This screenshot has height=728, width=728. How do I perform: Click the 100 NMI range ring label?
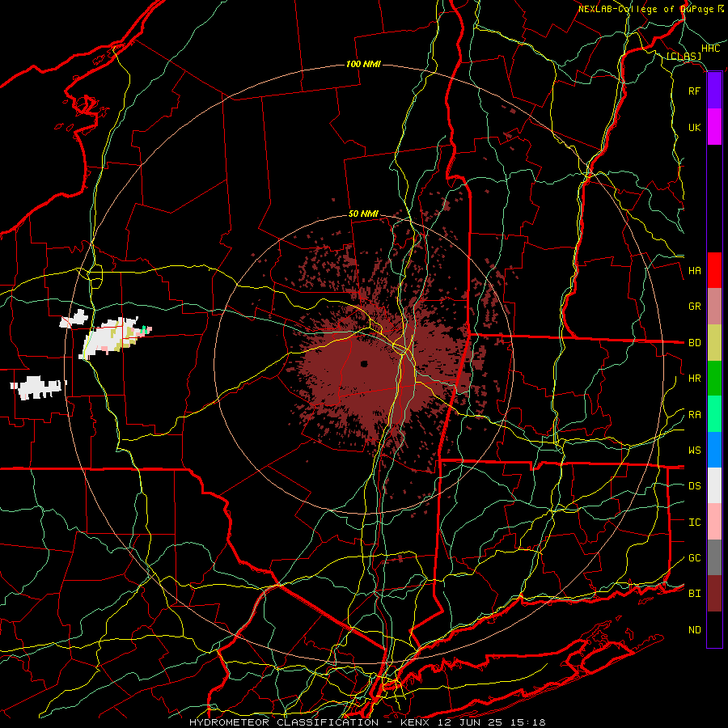point(363,64)
